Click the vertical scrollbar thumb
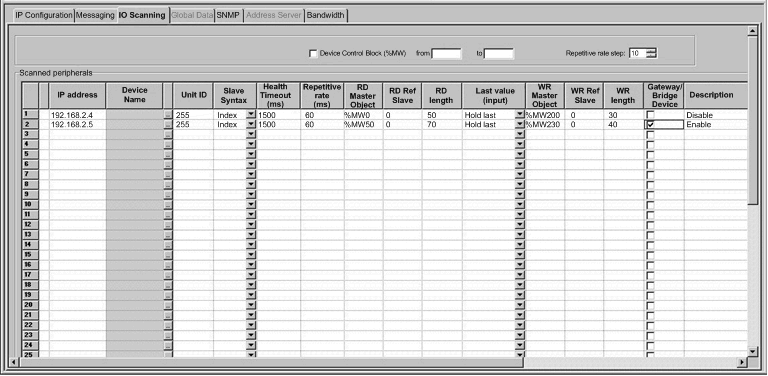The width and height of the screenshot is (768, 376). [753, 120]
